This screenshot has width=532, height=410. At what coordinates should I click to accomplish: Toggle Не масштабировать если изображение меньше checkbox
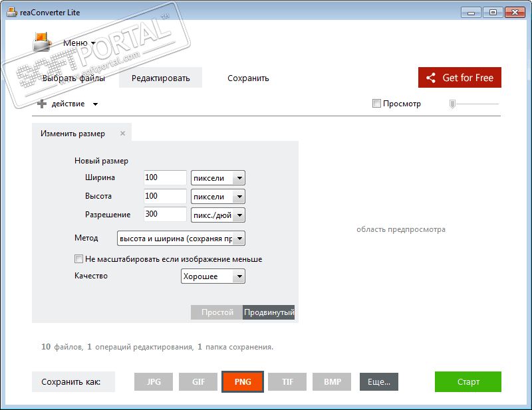click(78, 259)
